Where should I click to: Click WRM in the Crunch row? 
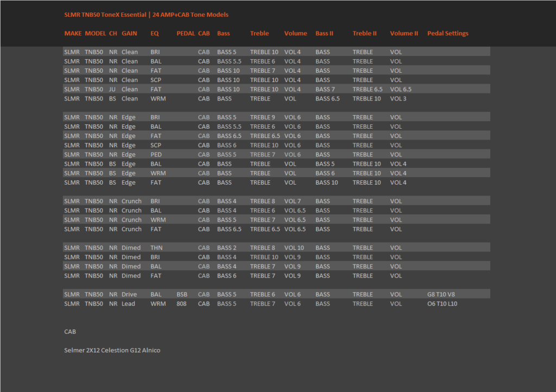[158, 220]
